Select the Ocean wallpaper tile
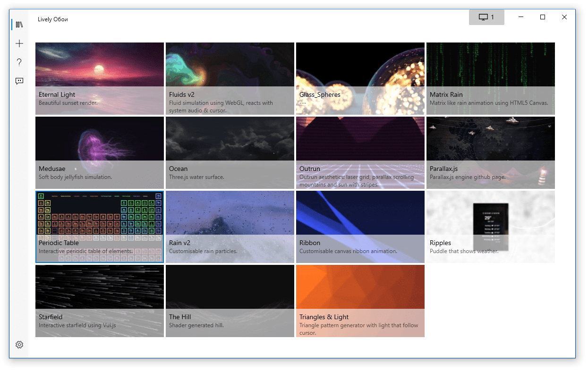Screen dimensions: 588x373 click(230, 152)
